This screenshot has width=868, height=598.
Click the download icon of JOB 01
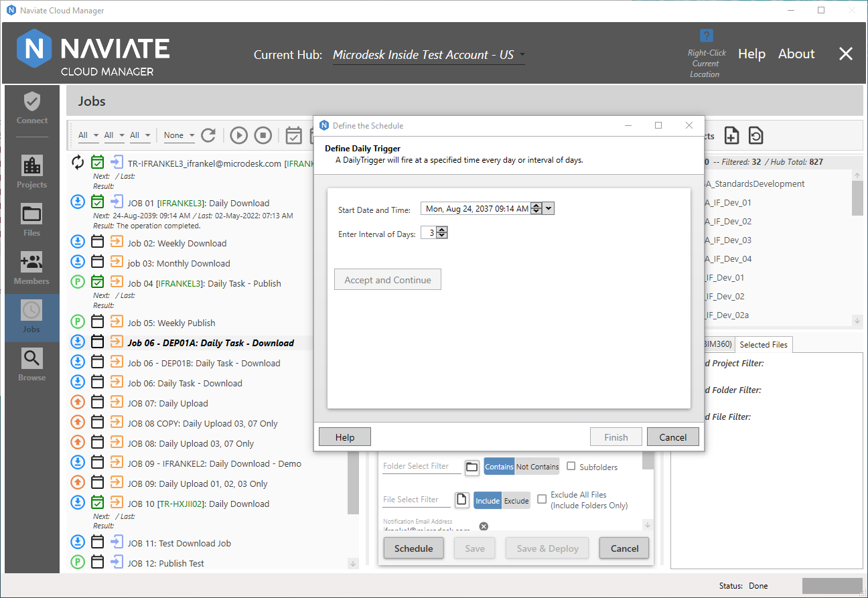pos(78,202)
